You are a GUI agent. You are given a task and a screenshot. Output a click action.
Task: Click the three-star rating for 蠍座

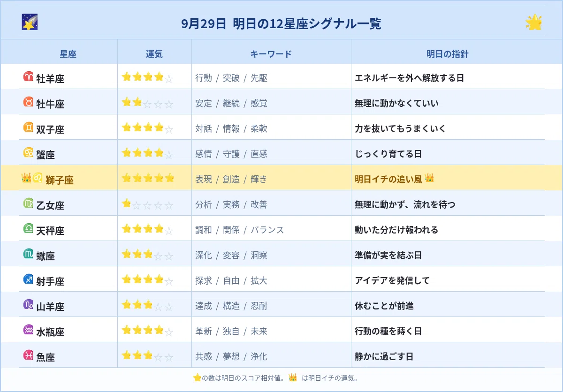(148, 255)
